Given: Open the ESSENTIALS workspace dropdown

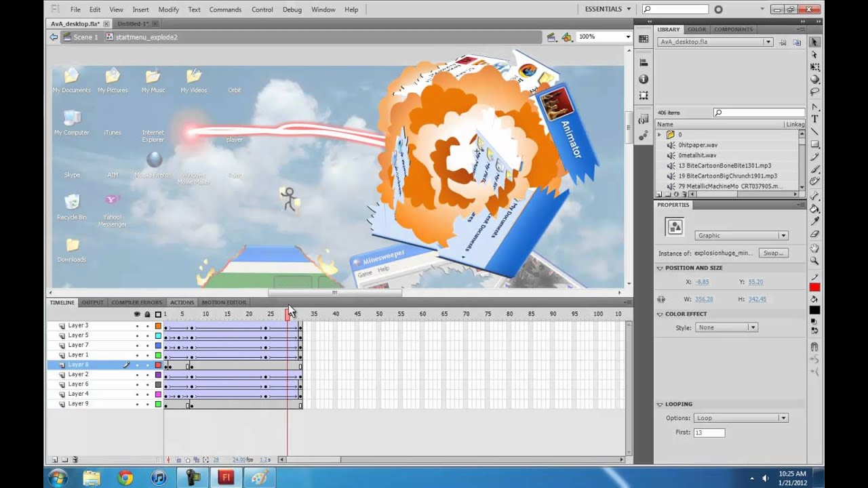Looking at the screenshot, I should (608, 9).
